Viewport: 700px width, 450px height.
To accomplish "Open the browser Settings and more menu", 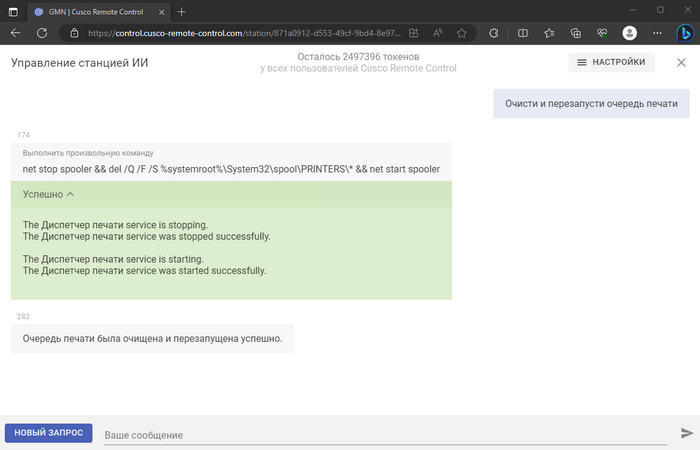I will (x=656, y=32).
